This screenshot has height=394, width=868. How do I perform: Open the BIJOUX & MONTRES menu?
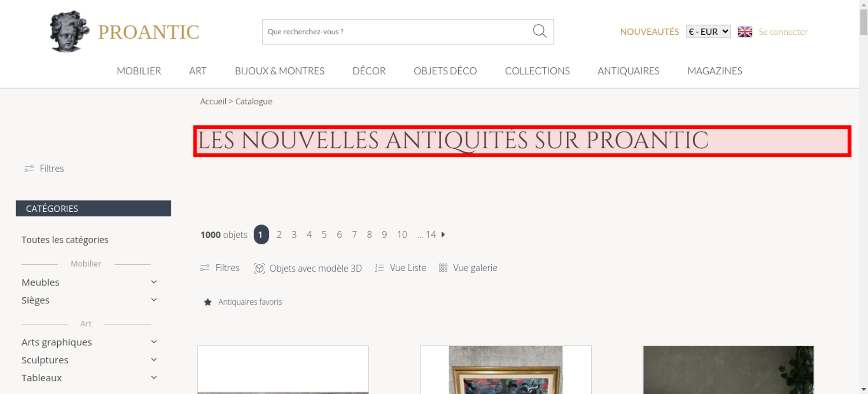[x=279, y=71]
